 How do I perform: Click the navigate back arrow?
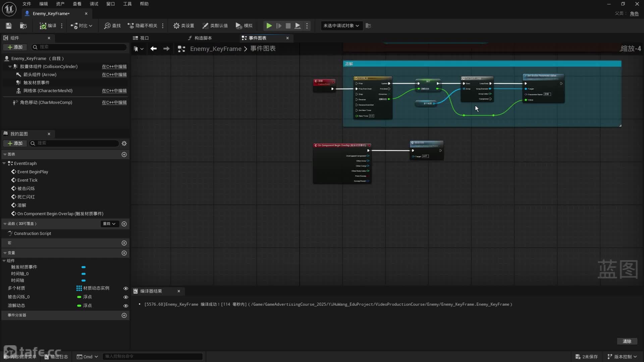pos(154,49)
